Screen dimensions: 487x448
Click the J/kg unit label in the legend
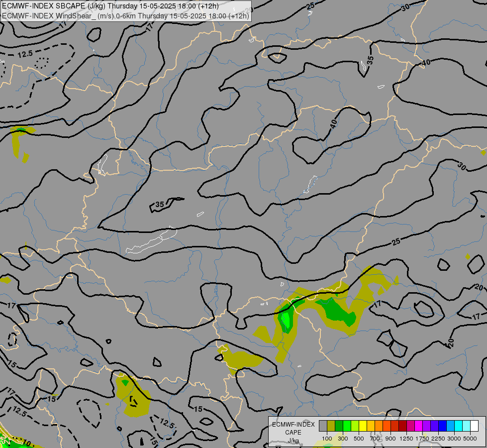pyautogui.click(x=293, y=441)
